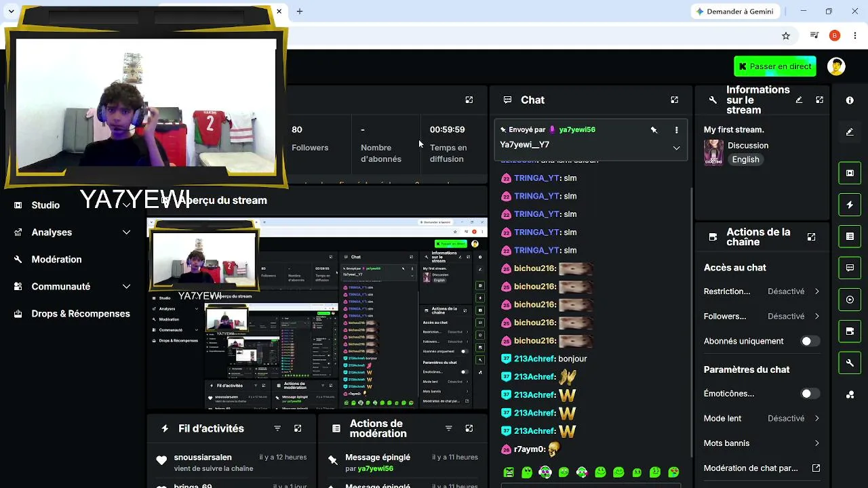This screenshot has height=488, width=868.
Task: Edit stream information with header pencil
Action: (799, 100)
